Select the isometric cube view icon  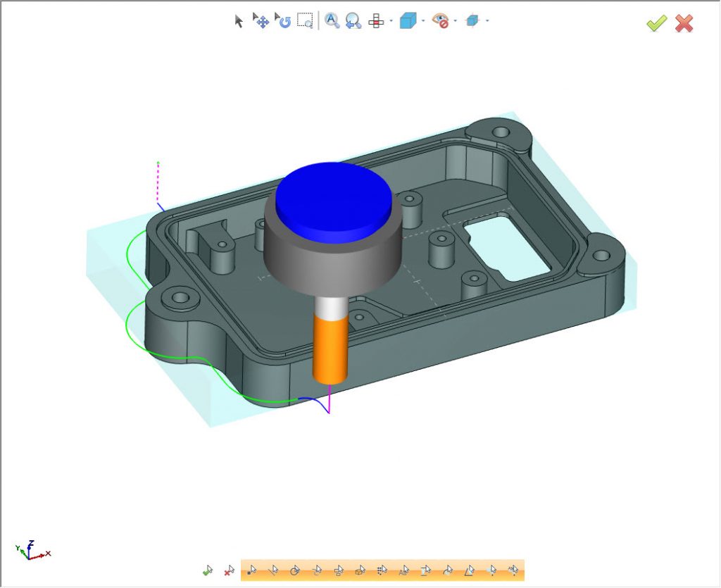(x=407, y=21)
